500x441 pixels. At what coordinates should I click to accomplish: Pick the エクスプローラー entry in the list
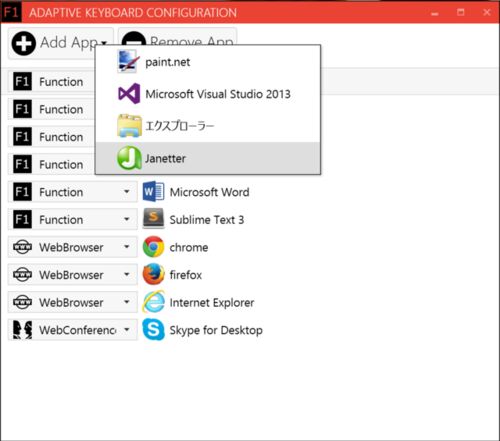point(208,126)
